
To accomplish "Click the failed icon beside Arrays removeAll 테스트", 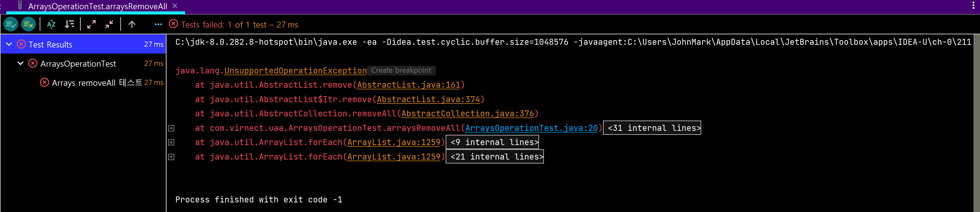I will [45, 83].
